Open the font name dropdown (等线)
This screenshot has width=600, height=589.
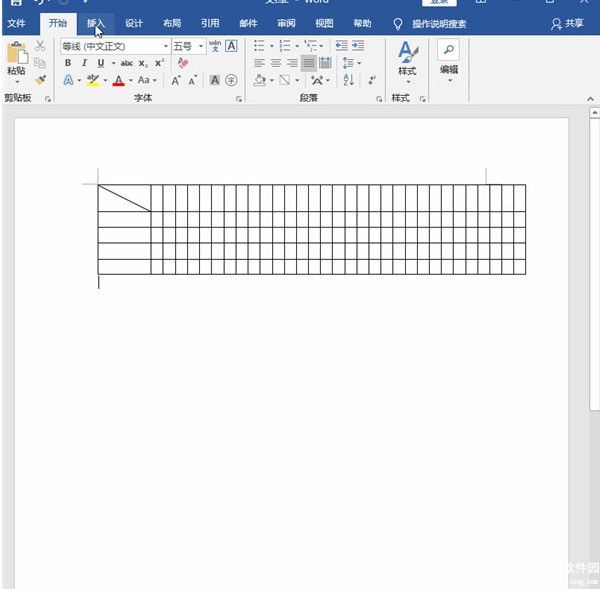(x=115, y=46)
